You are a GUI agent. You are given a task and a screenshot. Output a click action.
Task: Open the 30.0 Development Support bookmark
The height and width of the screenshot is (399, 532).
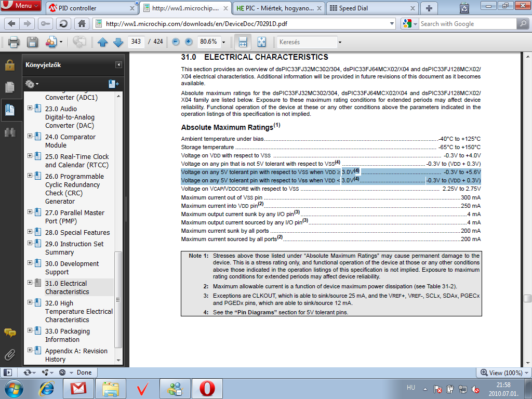(x=72, y=268)
